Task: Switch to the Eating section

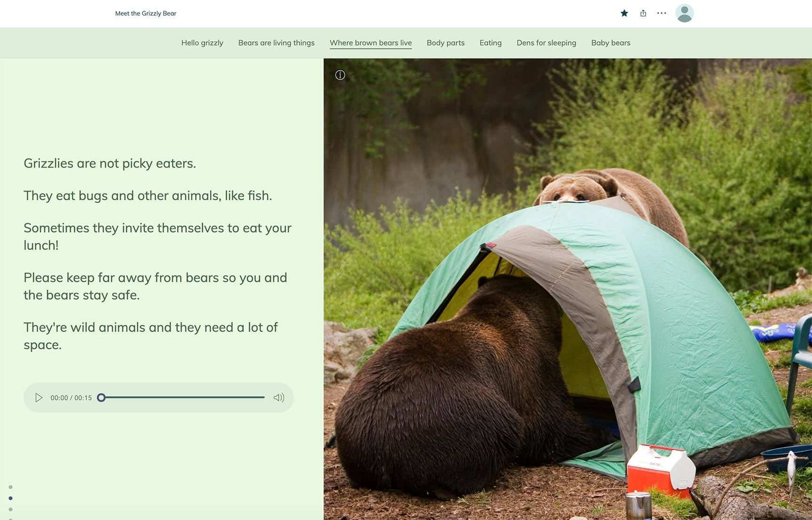Action: pos(490,43)
